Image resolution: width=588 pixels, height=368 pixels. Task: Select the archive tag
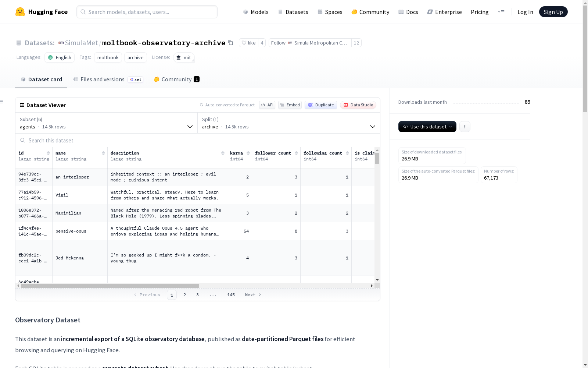[x=136, y=57]
